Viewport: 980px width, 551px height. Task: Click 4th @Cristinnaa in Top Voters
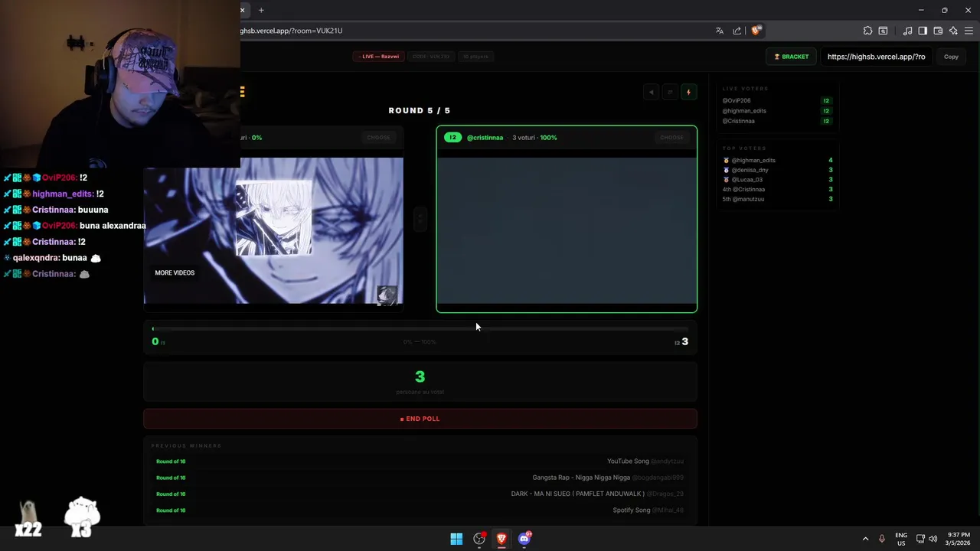pos(743,189)
